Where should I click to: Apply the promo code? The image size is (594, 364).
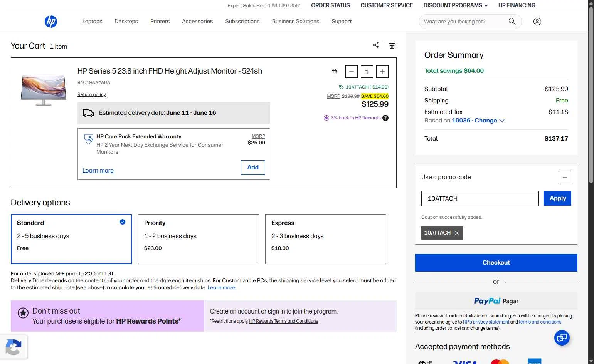557,198
